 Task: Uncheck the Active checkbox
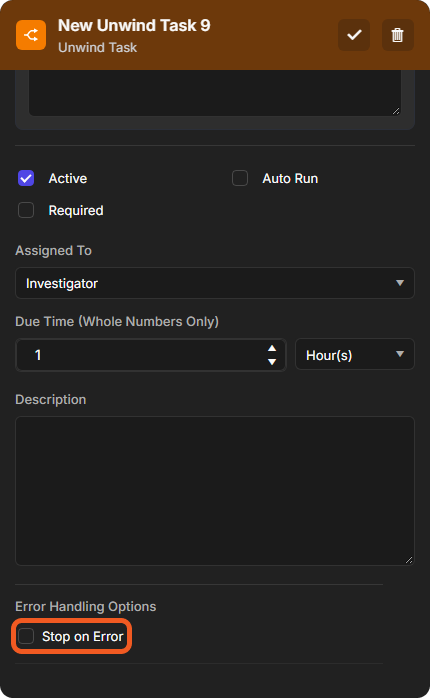pos(26,179)
